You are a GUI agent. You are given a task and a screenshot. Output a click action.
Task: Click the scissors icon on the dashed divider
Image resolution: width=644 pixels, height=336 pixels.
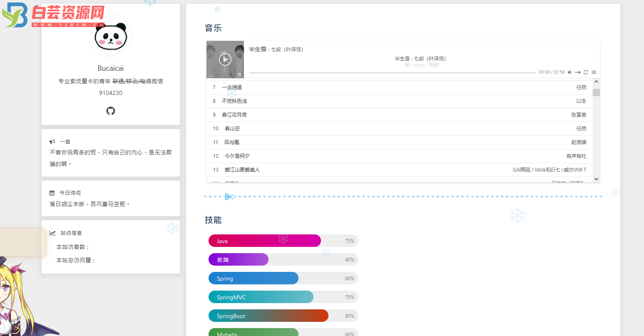[x=229, y=197]
